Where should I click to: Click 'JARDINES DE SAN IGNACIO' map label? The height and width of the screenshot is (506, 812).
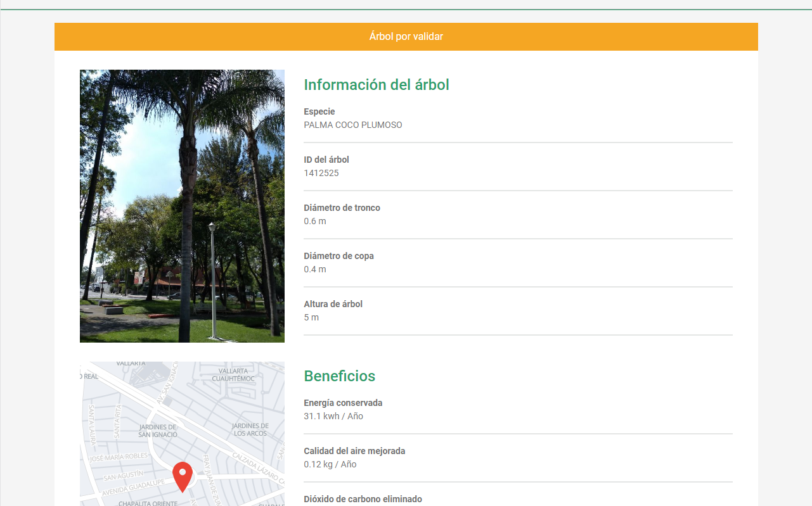pos(158,431)
